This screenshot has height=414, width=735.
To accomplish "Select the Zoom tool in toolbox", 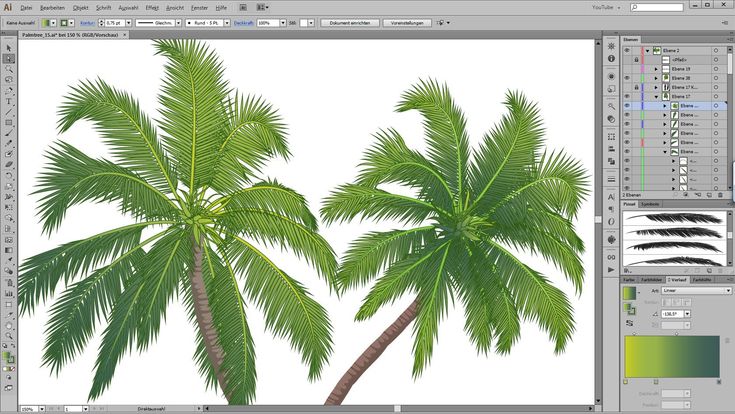I will pyautogui.click(x=9, y=336).
